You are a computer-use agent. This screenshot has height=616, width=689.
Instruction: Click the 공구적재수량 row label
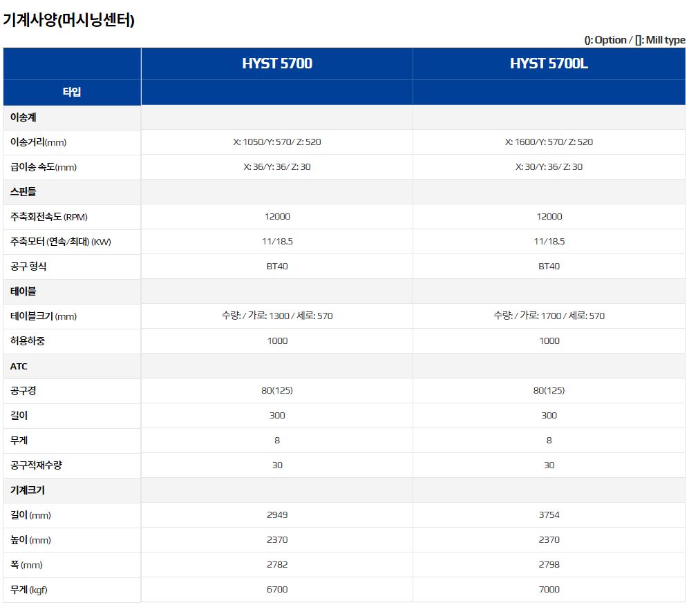[36, 465]
